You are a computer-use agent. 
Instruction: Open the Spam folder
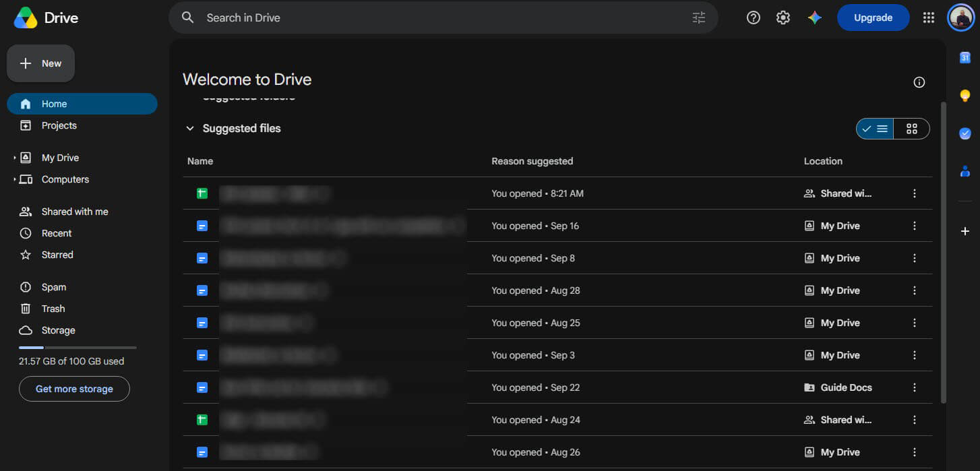tap(82, 287)
